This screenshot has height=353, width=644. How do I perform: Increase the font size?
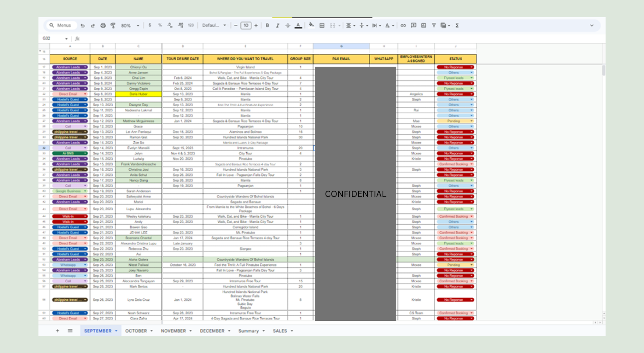coord(256,25)
